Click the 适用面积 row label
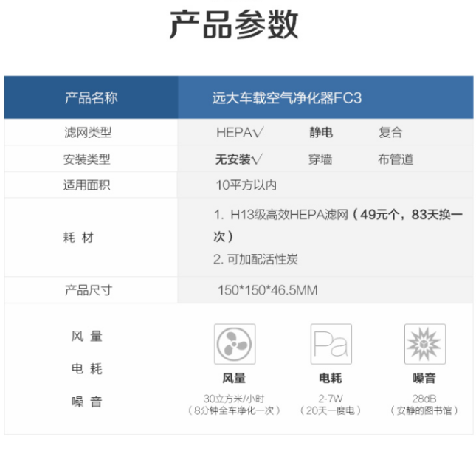Image resolution: width=476 pixels, height=451 pixels. pos(86,185)
